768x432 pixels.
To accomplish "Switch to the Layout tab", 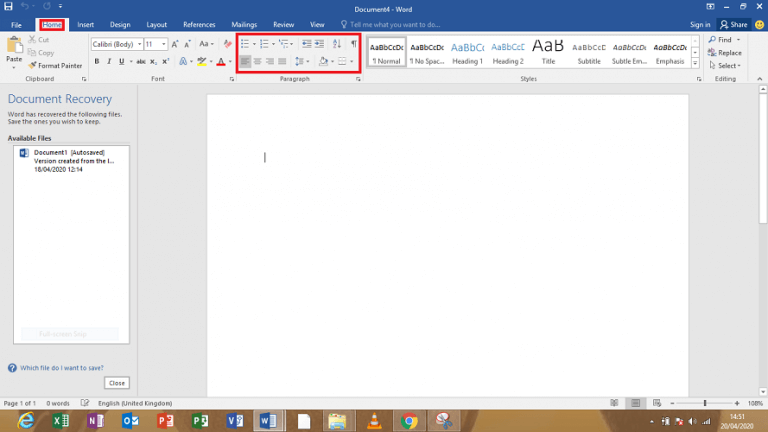I will [156, 24].
